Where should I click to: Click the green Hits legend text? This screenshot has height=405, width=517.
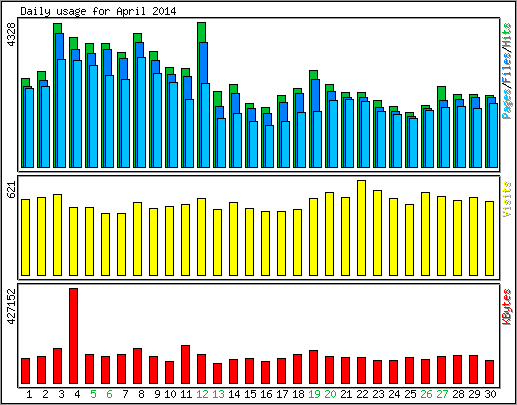(x=507, y=35)
